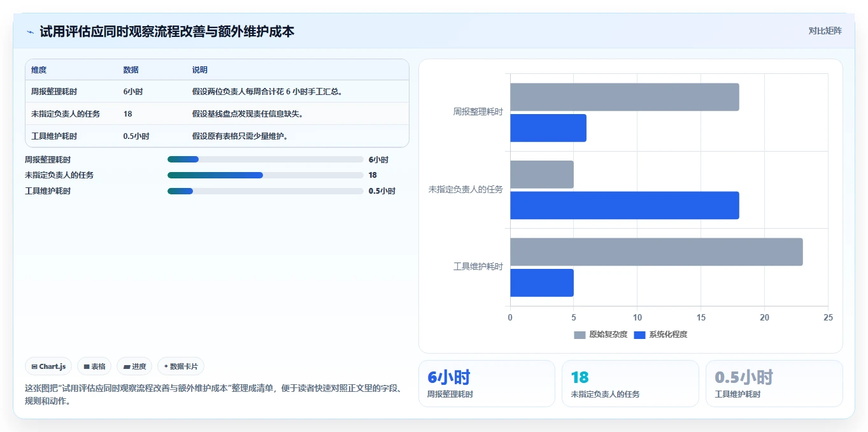
Task: Click the value 18 beside progress bar
Action: (373, 175)
